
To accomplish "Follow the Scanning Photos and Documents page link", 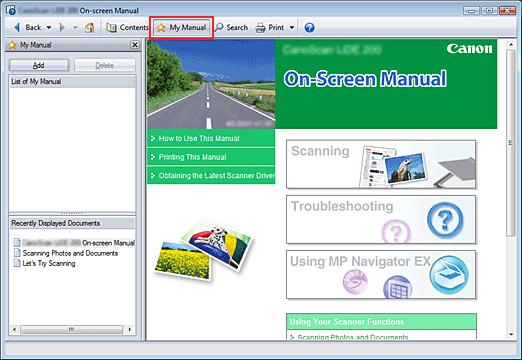I will click(x=353, y=337).
